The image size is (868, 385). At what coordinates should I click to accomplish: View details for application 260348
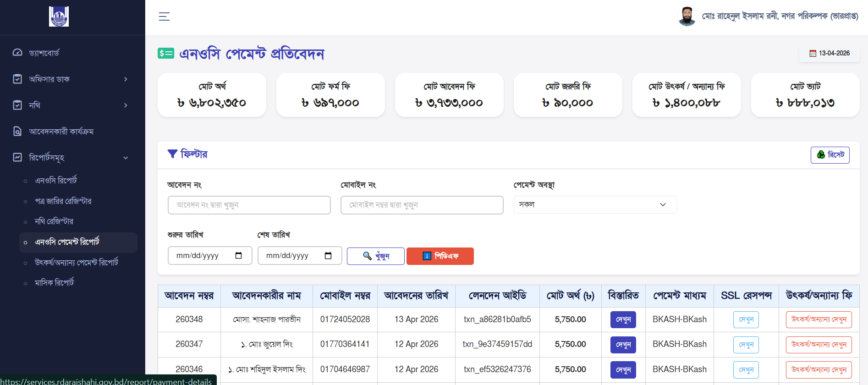(623, 319)
